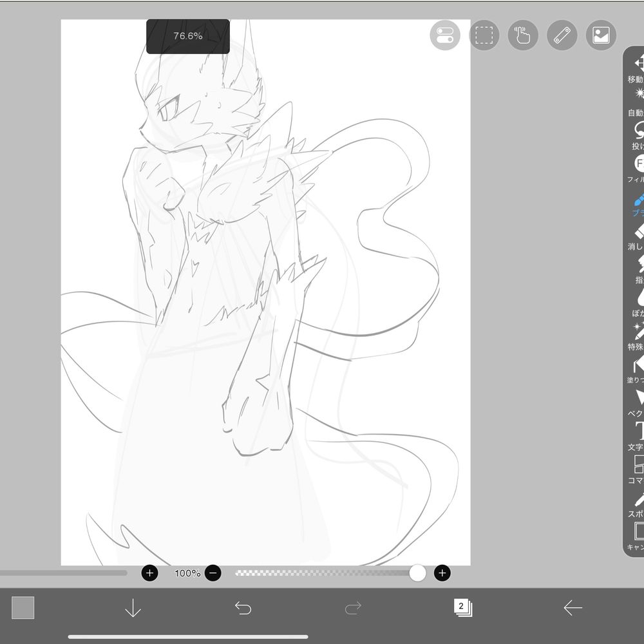Select the Eyedropper tool (スポイト)

pos(637,504)
